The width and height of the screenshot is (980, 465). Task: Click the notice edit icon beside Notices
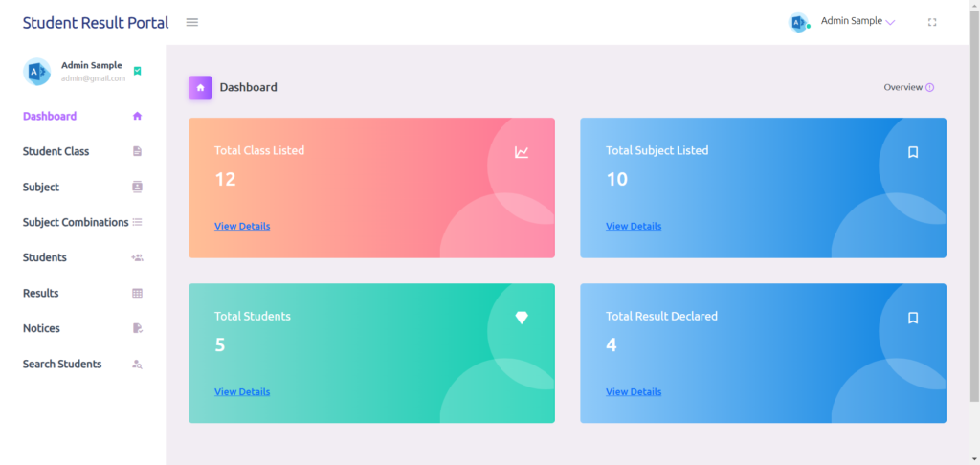(x=138, y=328)
